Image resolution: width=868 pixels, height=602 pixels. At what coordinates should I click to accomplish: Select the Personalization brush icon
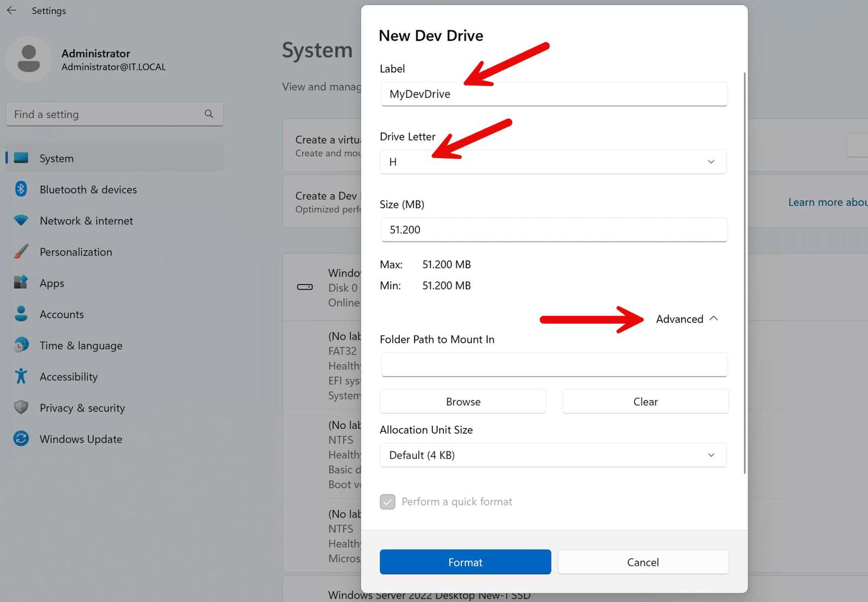point(21,252)
